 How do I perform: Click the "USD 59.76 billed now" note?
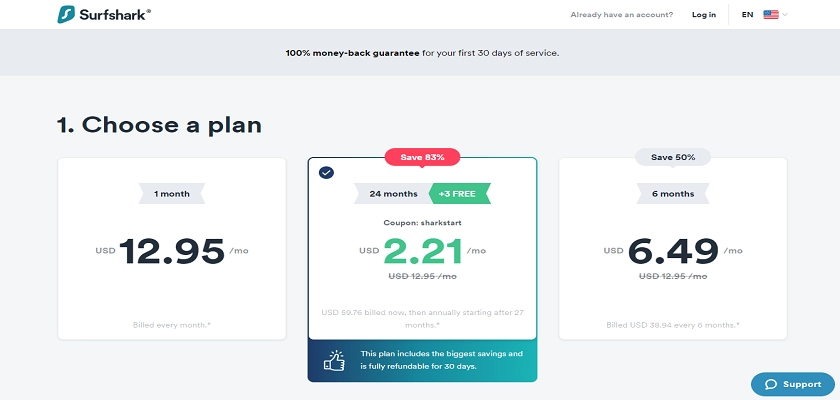pyautogui.click(x=422, y=319)
